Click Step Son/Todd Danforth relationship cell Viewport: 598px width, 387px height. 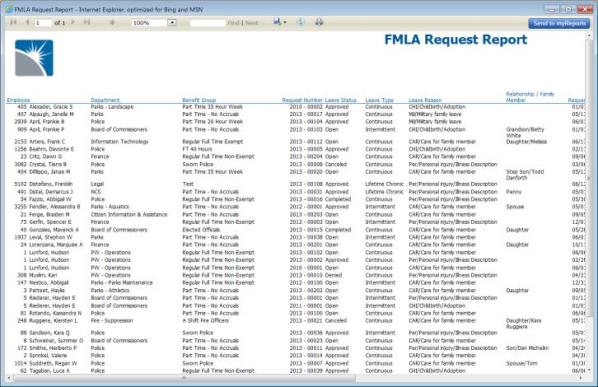(525, 175)
